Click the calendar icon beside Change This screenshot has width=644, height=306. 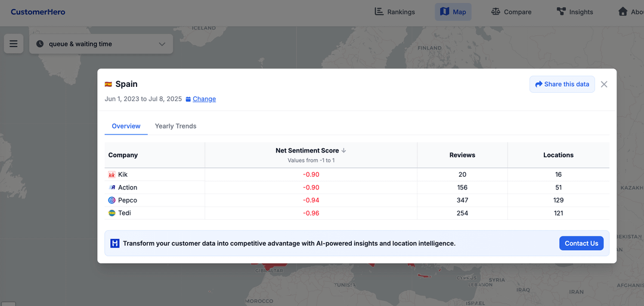tap(188, 99)
